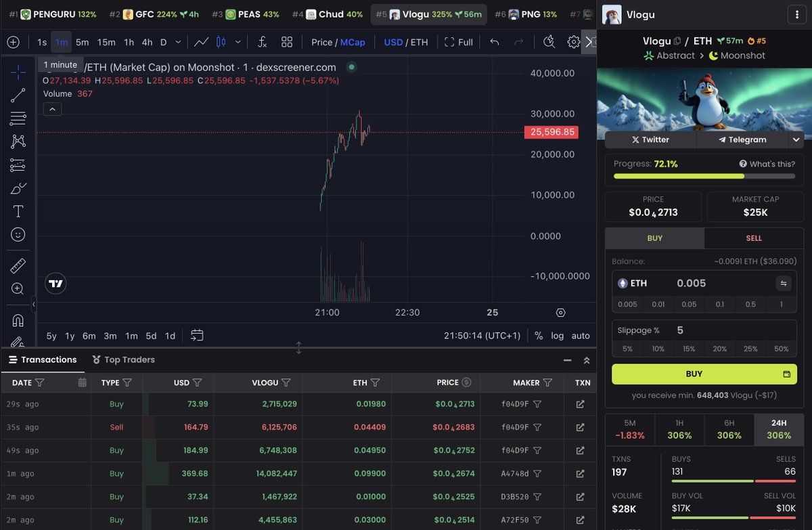
Task: Choose the patterns drawing tool
Action: tap(18, 141)
